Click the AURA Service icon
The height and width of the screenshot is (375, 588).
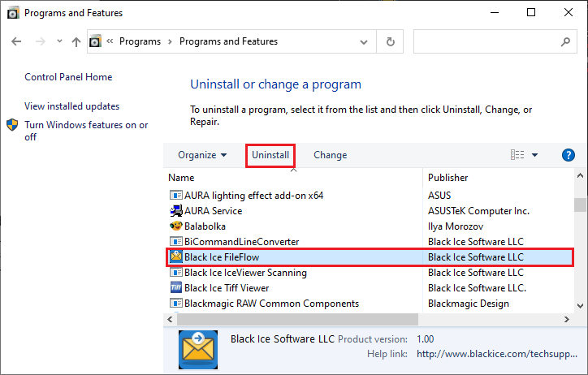pos(176,211)
